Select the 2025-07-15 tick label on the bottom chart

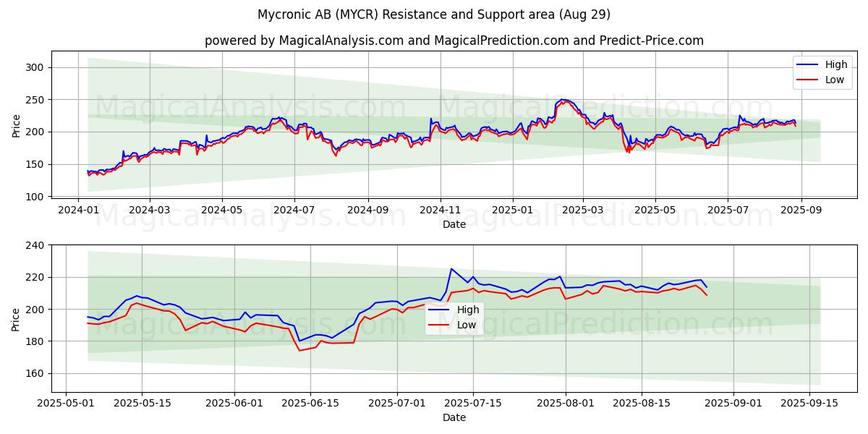click(473, 404)
